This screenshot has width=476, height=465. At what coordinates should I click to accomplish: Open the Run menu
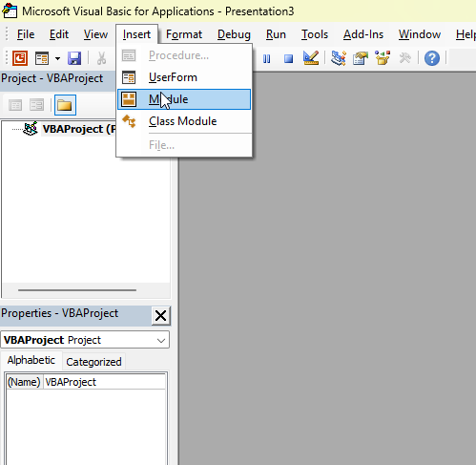tap(276, 34)
